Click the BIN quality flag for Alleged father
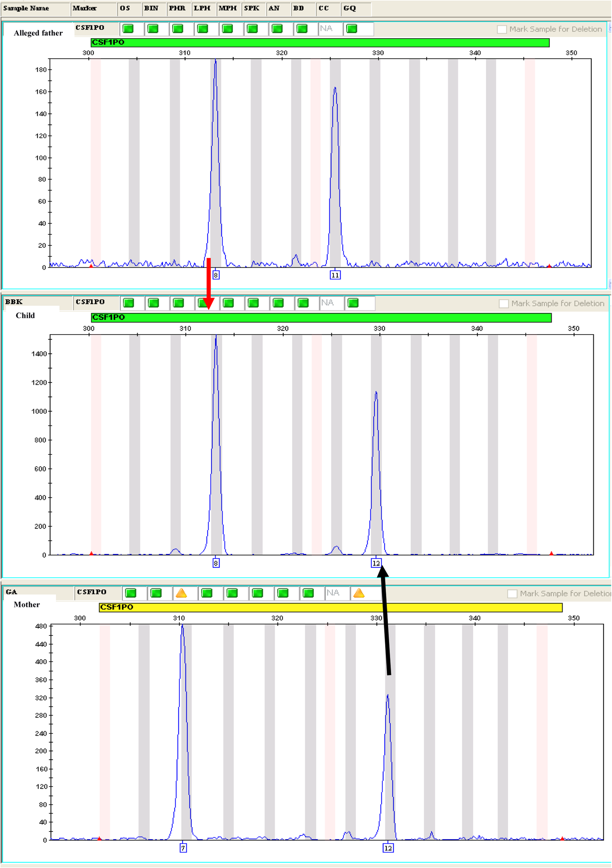The image size is (612, 868). [x=153, y=29]
